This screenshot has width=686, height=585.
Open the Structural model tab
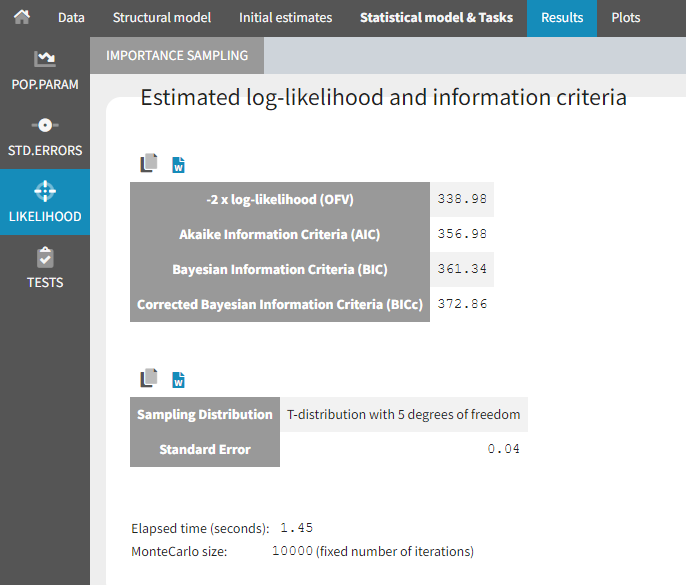[161, 18]
